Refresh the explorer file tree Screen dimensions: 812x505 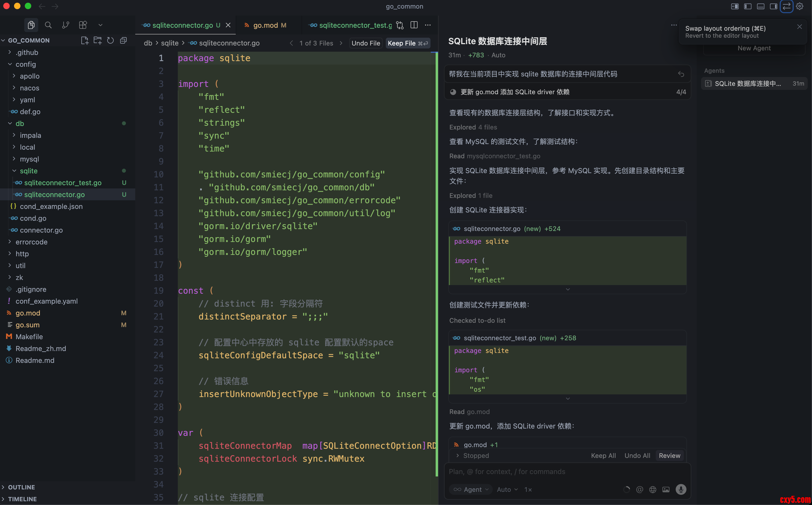tap(110, 40)
